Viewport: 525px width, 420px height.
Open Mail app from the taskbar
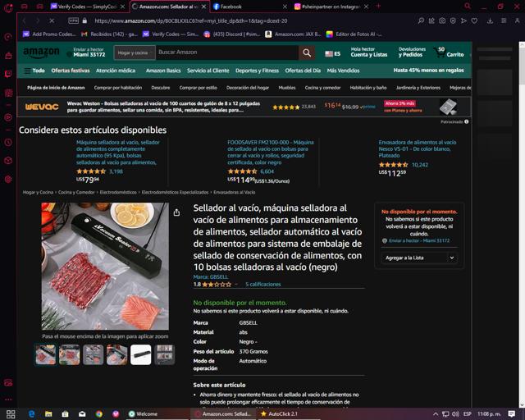(x=82, y=414)
